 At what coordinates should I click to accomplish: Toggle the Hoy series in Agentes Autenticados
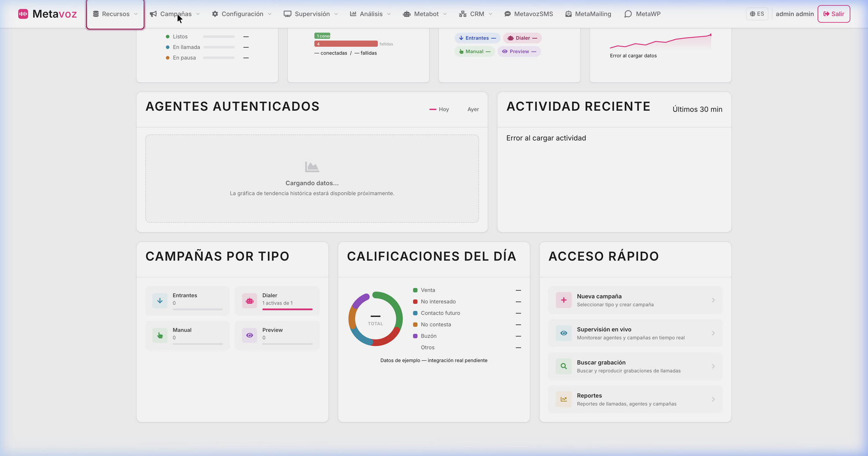(439, 109)
